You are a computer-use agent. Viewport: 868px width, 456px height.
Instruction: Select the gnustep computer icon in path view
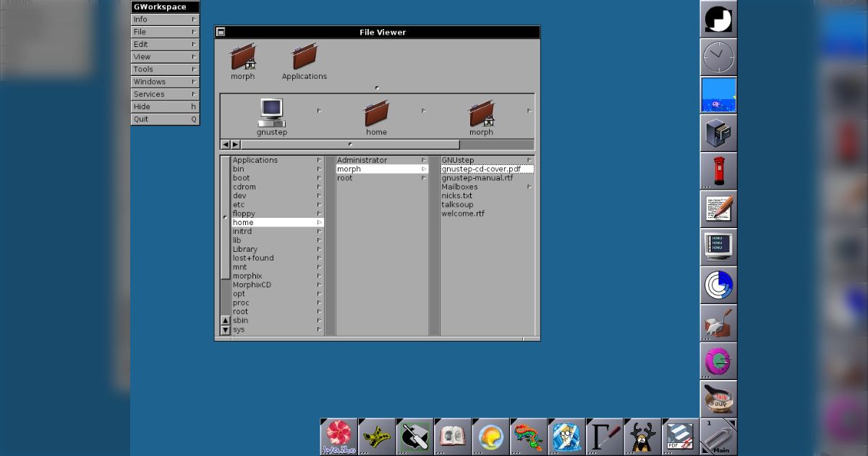pos(272,117)
